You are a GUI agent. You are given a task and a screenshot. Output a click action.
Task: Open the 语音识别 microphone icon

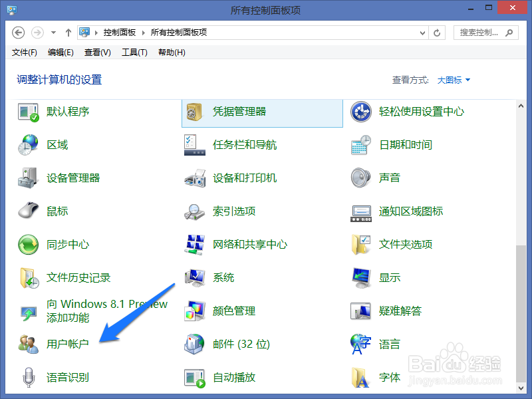pos(29,377)
